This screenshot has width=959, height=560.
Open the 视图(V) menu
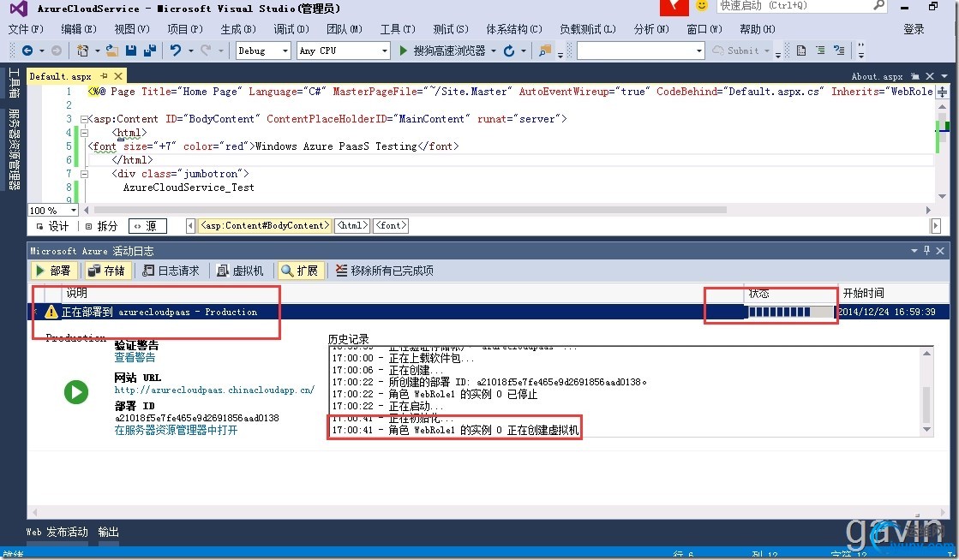coord(132,29)
